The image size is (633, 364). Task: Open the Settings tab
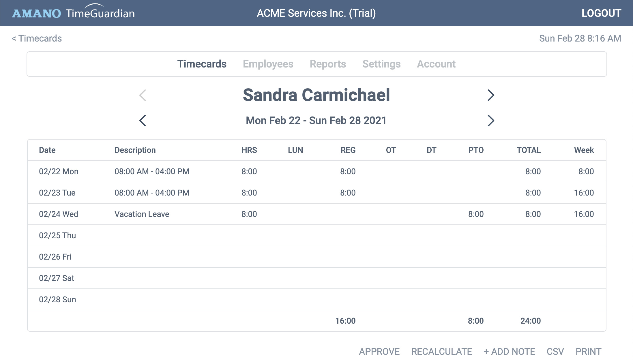(x=381, y=64)
